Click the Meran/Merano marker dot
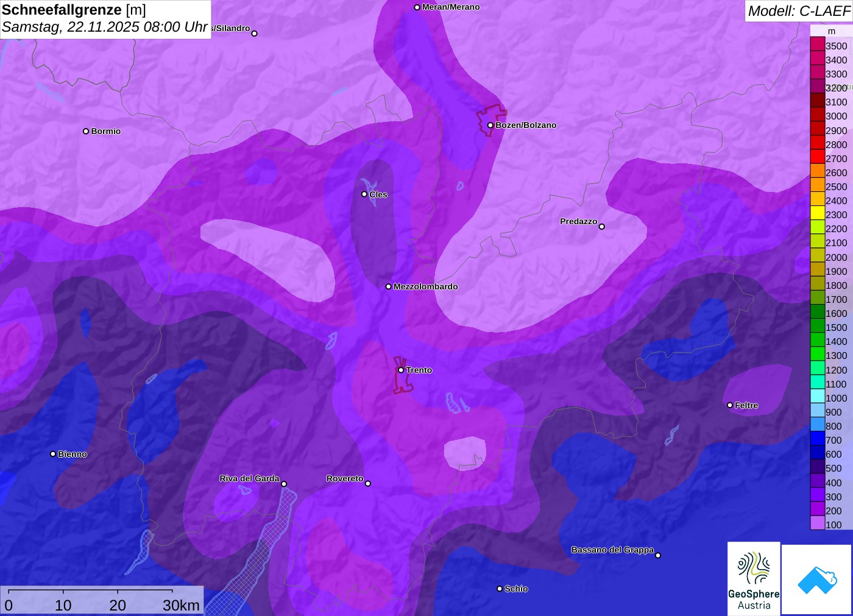The image size is (853, 616). click(417, 7)
